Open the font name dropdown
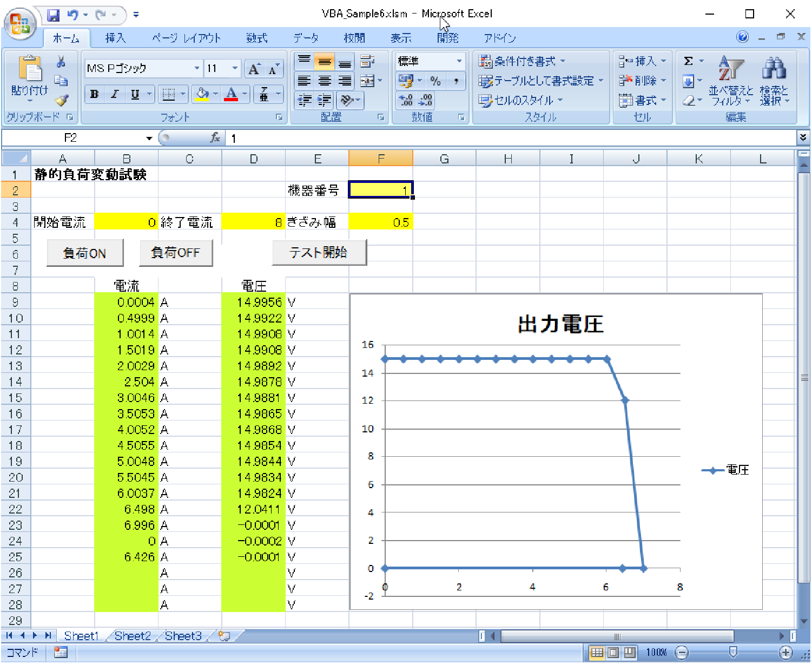This screenshot has height=664, width=812. 197,68
